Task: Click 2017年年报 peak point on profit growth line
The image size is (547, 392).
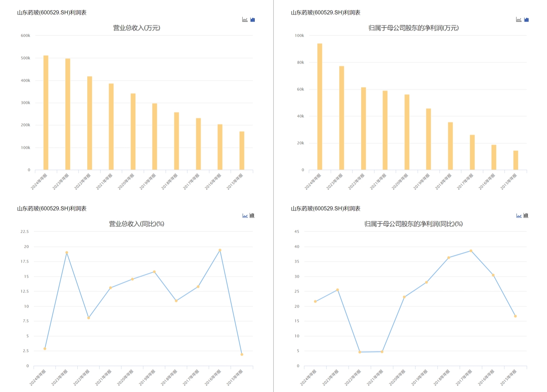Action: coord(471,251)
